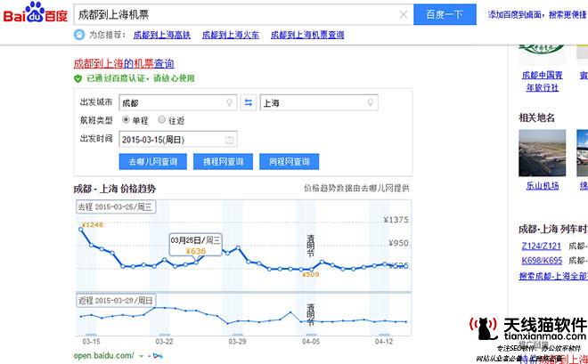Click 搜索成都-上海全部 trains link
This screenshot has width=588, height=364.
[x=553, y=277]
